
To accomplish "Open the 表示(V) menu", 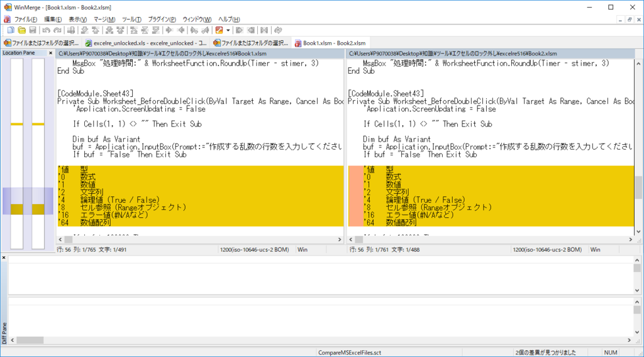I will coord(77,20).
